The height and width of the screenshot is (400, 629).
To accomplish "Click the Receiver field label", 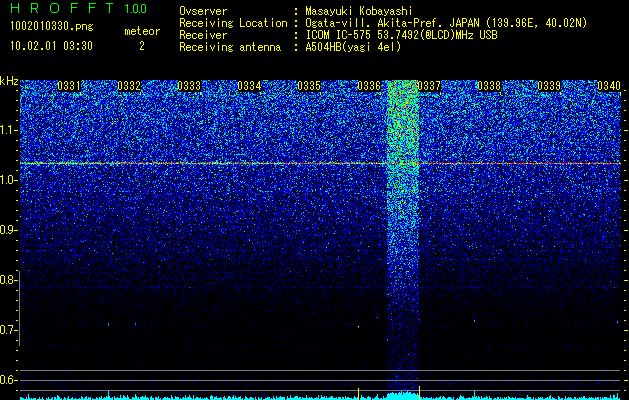I will click(203, 35).
